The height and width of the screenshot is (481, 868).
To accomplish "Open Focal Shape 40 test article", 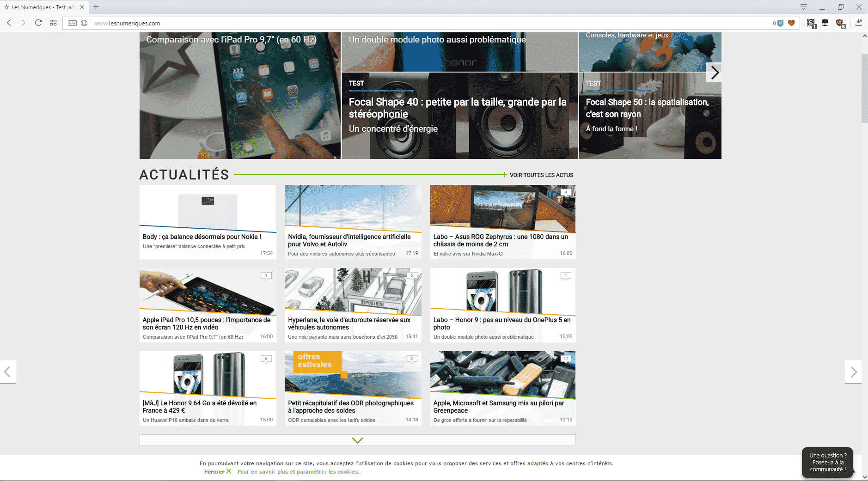I will 460,116.
